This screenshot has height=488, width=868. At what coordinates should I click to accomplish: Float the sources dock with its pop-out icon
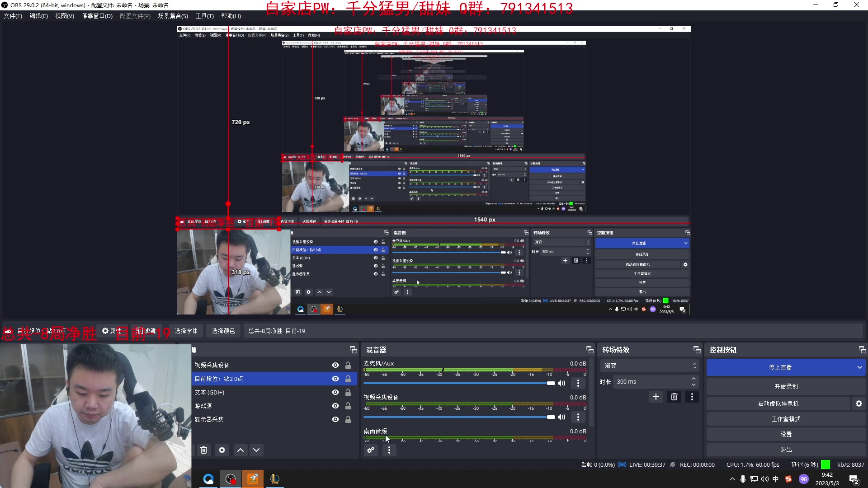[x=353, y=350]
